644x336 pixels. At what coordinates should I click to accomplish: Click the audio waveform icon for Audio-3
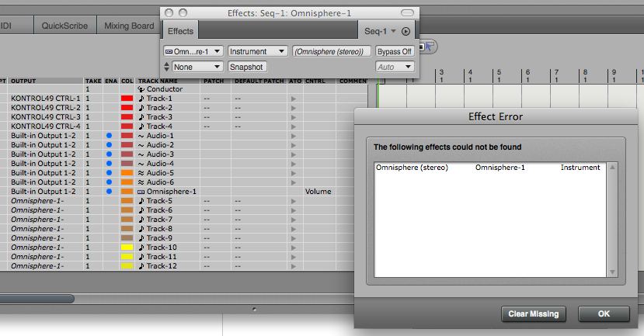[141, 154]
